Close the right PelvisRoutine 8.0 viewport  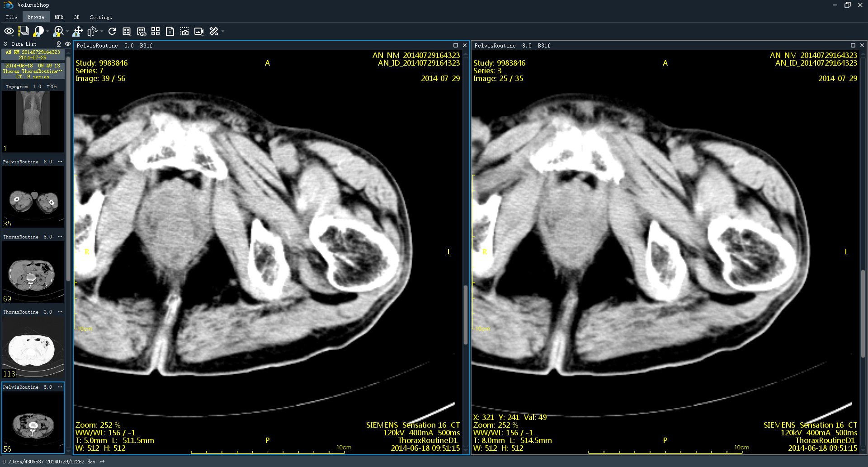[862, 45]
